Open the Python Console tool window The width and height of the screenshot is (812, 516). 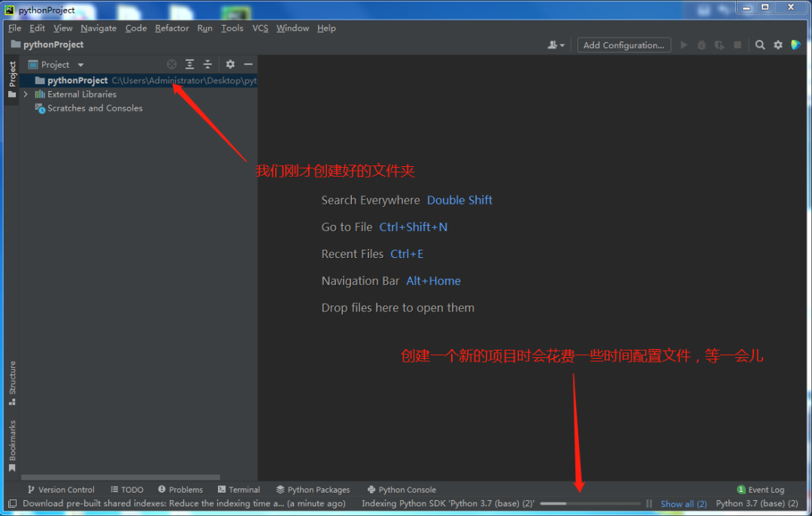point(401,490)
